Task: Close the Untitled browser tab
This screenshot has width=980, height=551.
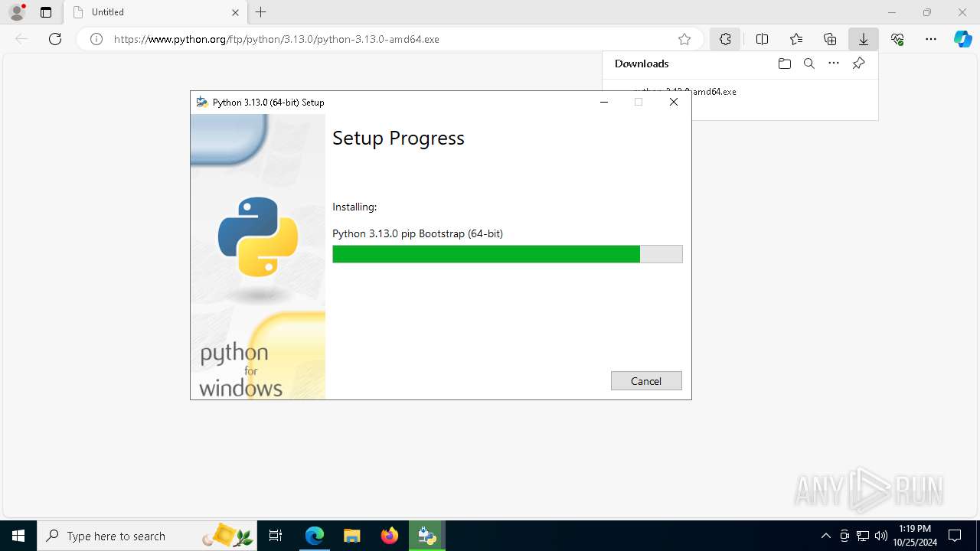Action: tap(235, 12)
